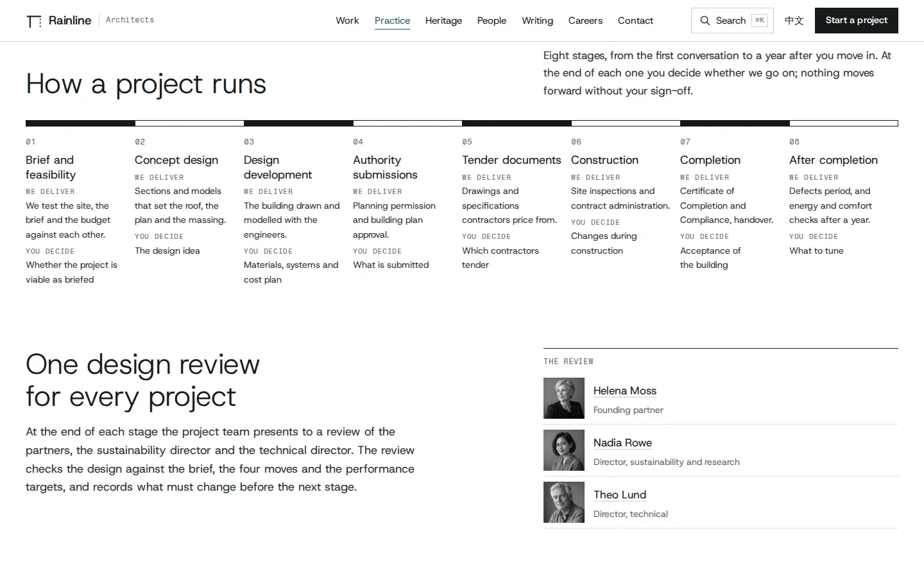Click 'Founding partner' role text
The height and width of the screenshot is (578, 924).
click(x=628, y=410)
